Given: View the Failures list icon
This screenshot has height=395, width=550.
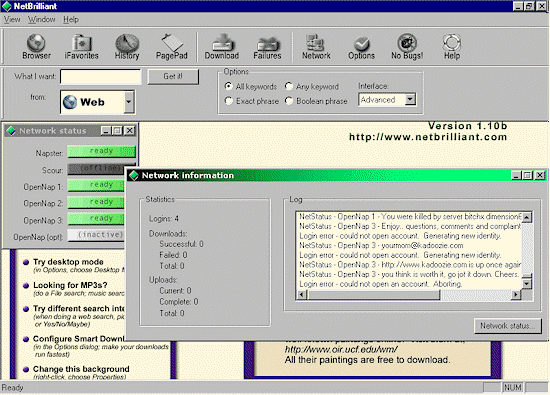Looking at the screenshot, I should coord(267,46).
